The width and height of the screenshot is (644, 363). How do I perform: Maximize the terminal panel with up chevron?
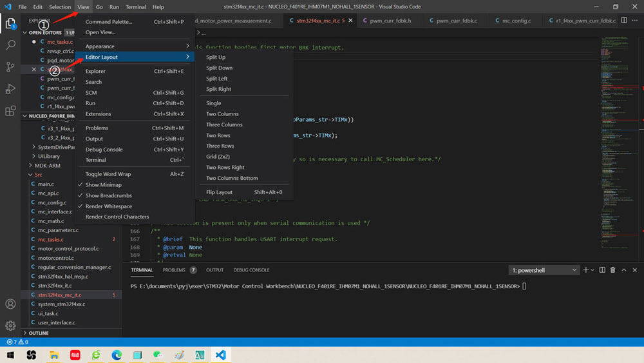[x=624, y=270]
